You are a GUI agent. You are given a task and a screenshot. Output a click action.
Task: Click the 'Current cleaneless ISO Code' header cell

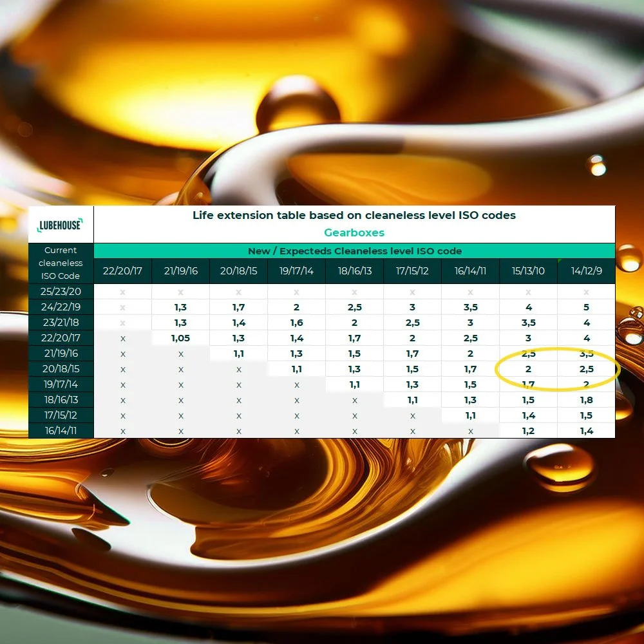pyautogui.click(x=61, y=263)
